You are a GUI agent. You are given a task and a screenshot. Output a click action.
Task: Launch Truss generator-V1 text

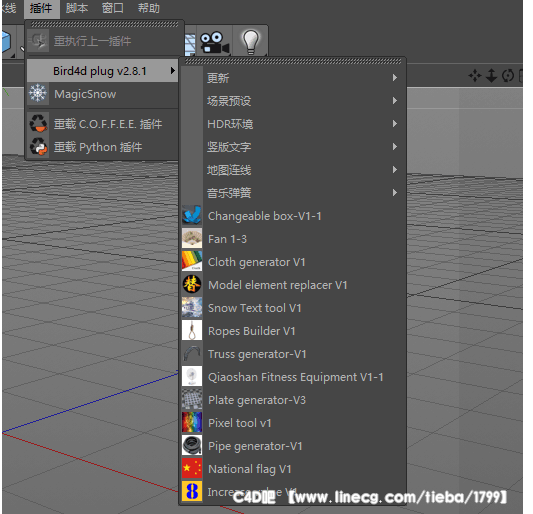257,355
